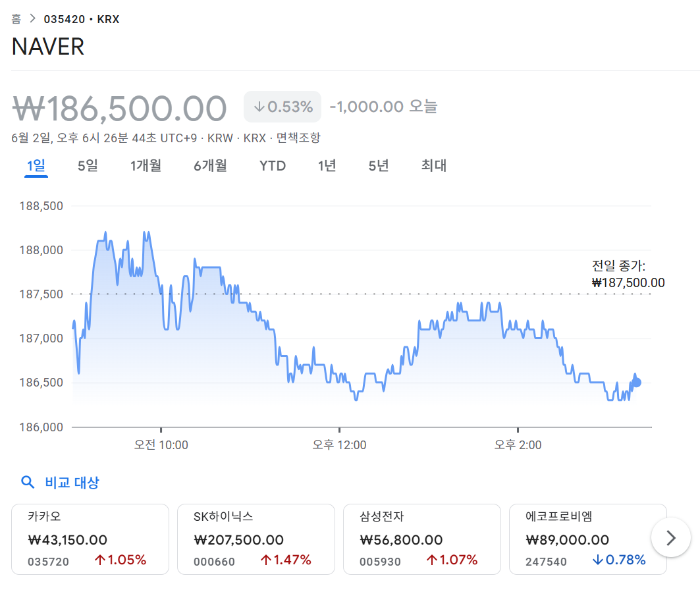Click the 035420 • KRX ticker text
The width and height of the screenshot is (700, 590).
(x=81, y=19)
